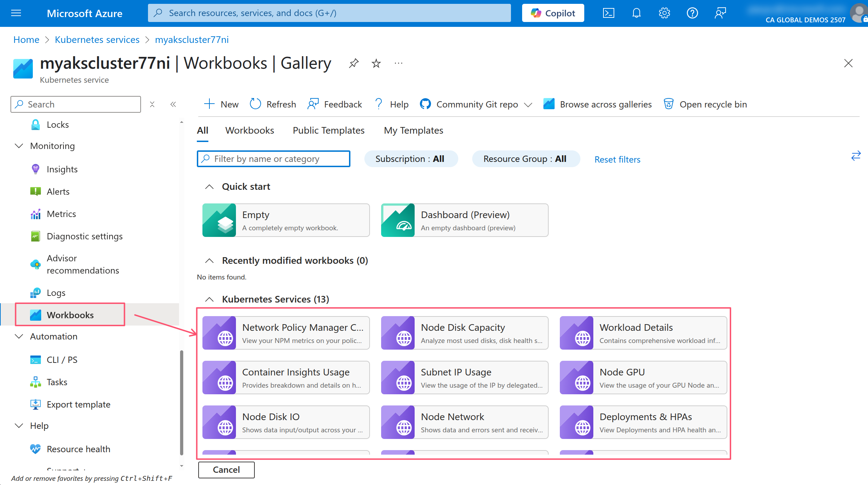Open the more options ellipsis next to the title

point(399,64)
